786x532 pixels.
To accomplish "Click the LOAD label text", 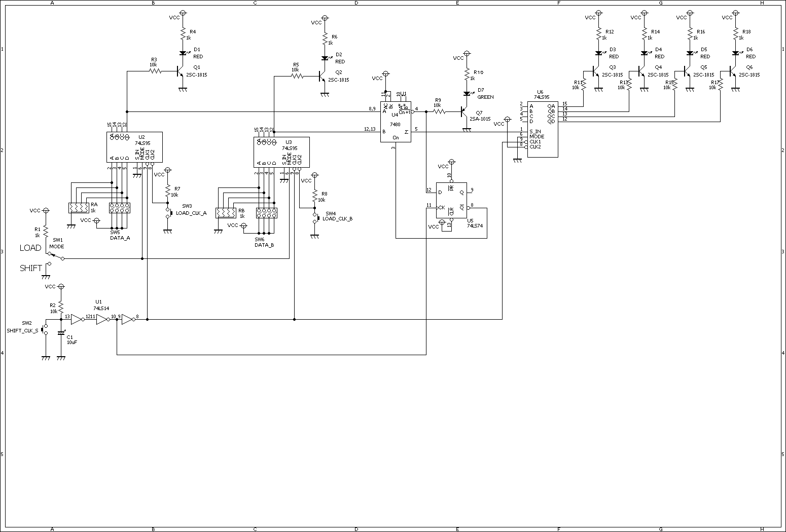I will pos(30,248).
